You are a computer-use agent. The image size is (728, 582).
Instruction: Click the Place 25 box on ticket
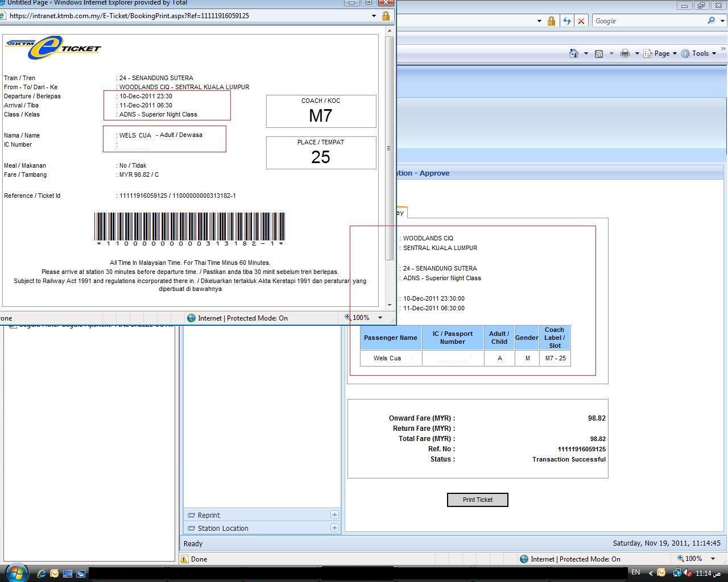point(321,153)
